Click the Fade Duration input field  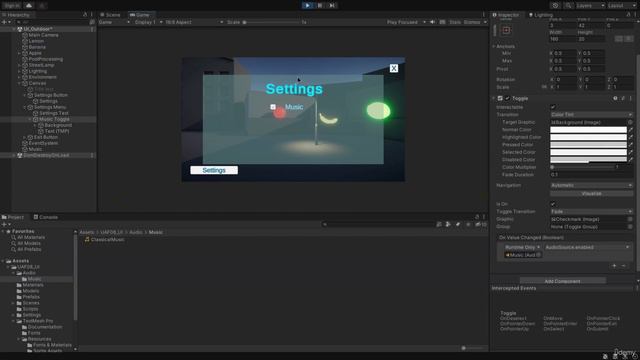coord(591,174)
